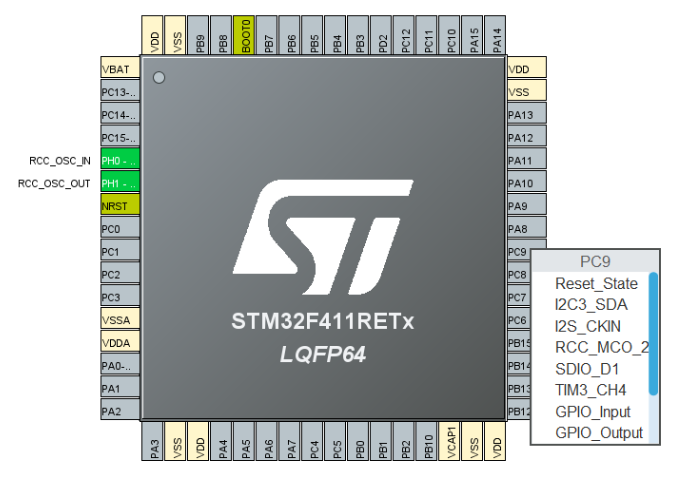
Task: Click pin PC7
Action: tap(518, 295)
